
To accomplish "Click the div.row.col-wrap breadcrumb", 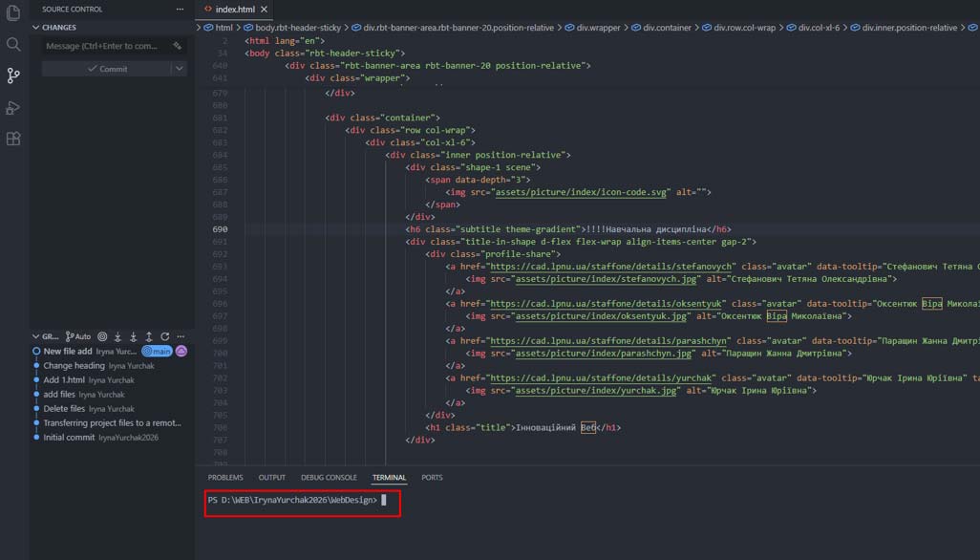I will [738, 28].
